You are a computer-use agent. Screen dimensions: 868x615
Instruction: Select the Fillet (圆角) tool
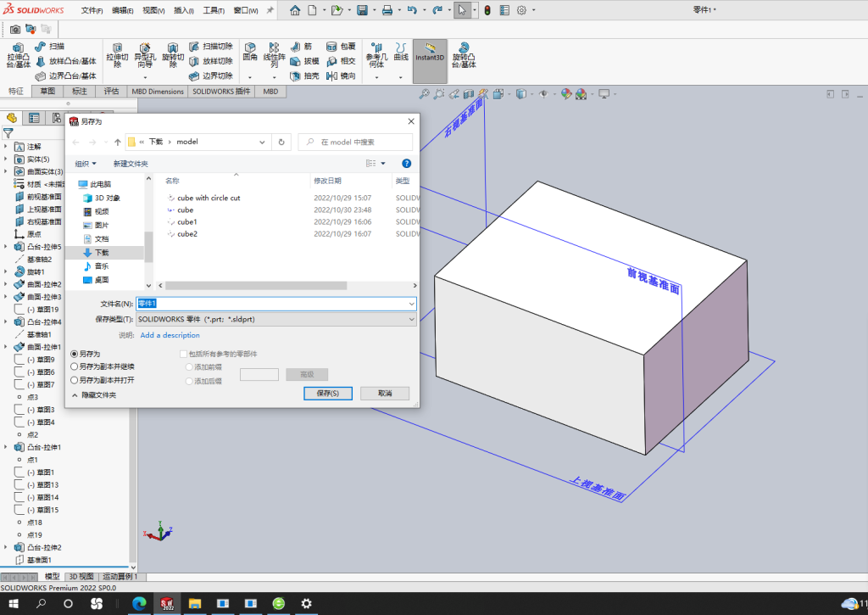click(250, 52)
